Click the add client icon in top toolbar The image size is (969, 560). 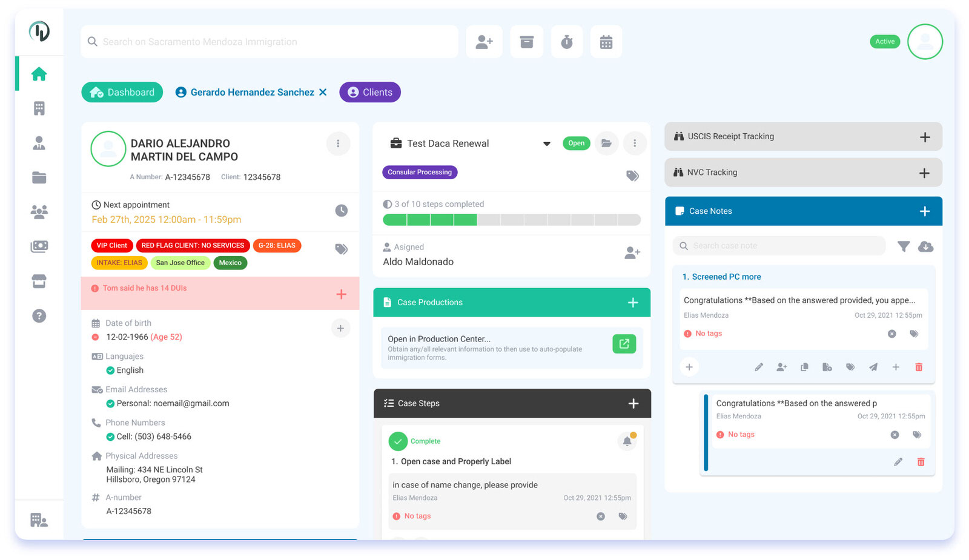484,42
